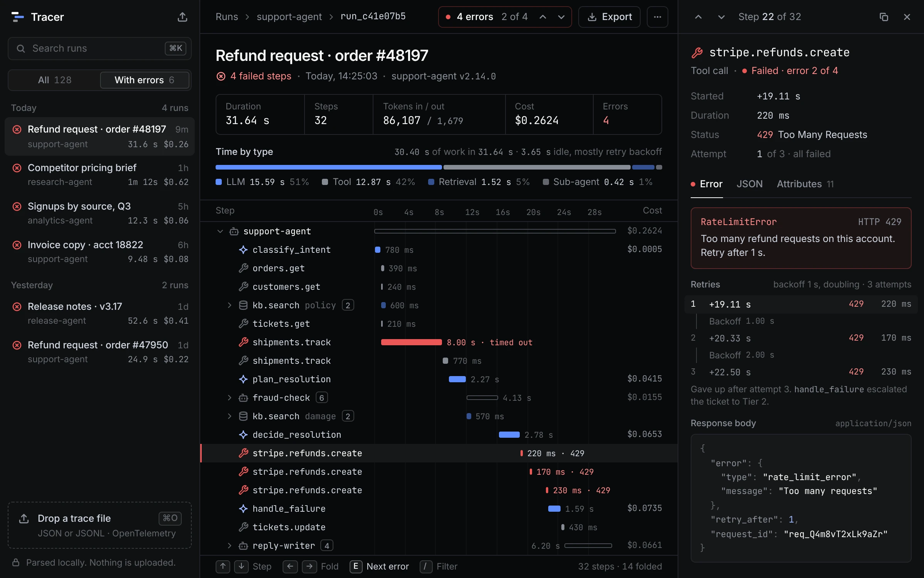Image resolution: width=924 pixels, height=578 pixels.
Task: Click the Export download icon
Action: pyautogui.click(x=592, y=17)
